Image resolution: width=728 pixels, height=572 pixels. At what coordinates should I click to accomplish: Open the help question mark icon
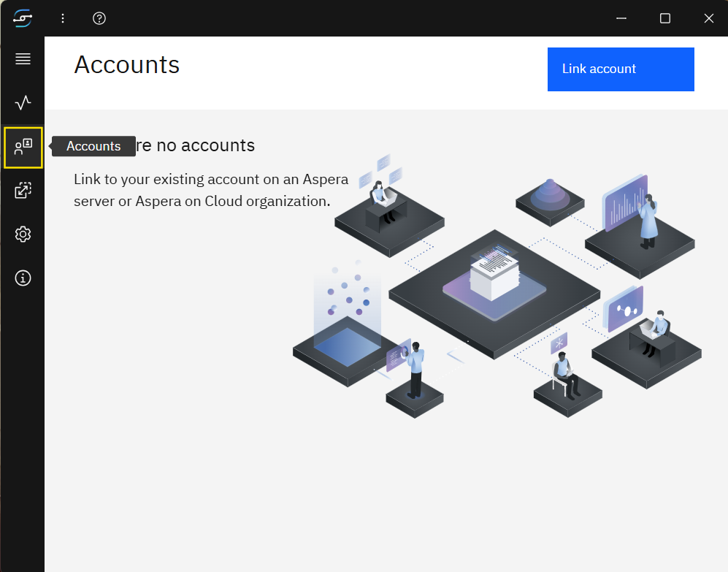pos(99,18)
